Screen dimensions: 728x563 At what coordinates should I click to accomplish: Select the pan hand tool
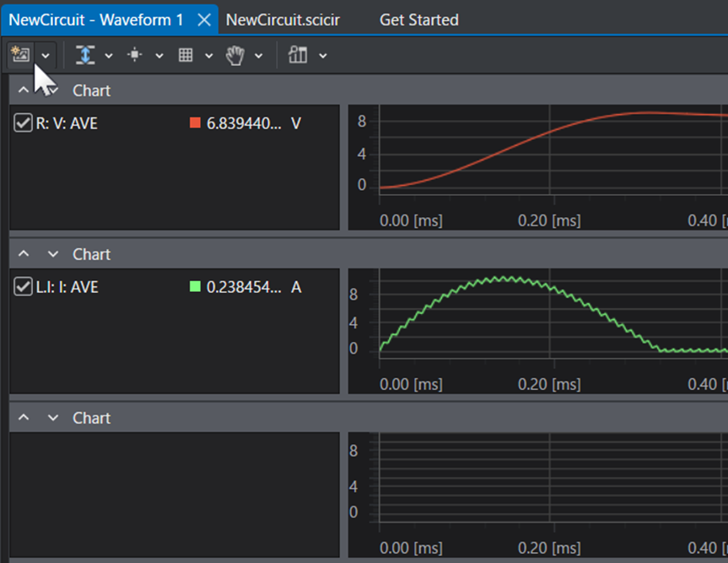coord(235,55)
